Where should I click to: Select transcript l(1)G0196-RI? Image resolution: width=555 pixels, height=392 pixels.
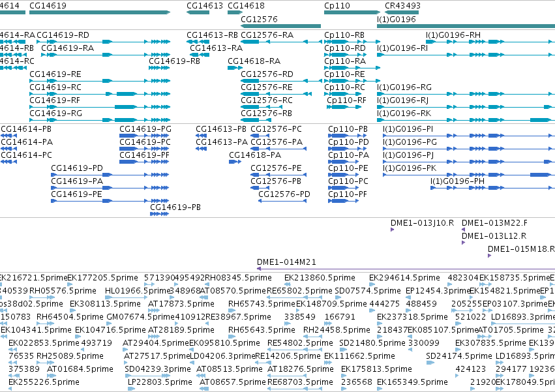[x=402, y=48]
